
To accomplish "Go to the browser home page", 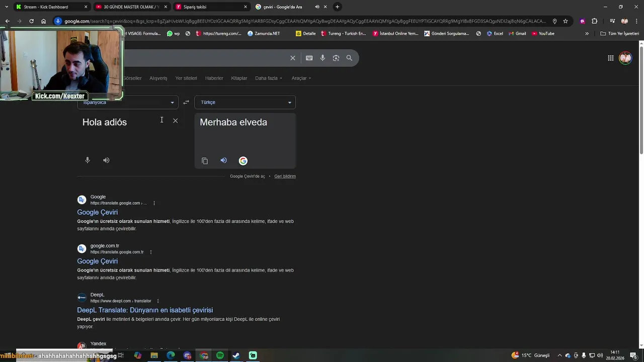I will (44, 21).
